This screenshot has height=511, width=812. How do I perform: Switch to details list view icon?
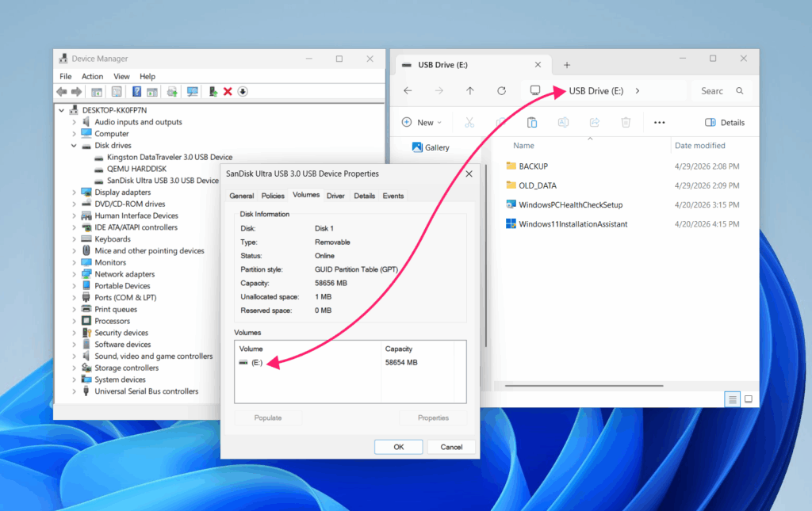click(732, 399)
